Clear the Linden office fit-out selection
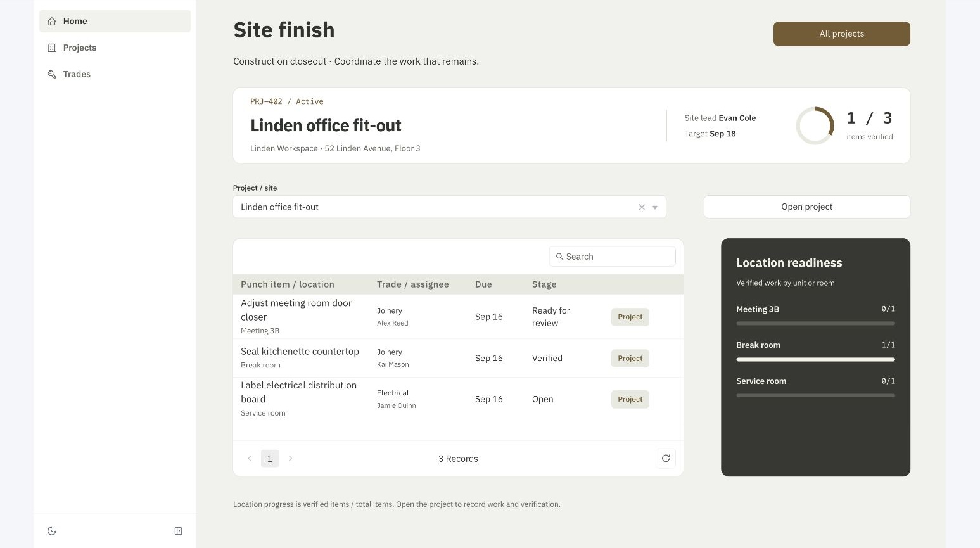Image resolution: width=980 pixels, height=548 pixels. coord(642,207)
